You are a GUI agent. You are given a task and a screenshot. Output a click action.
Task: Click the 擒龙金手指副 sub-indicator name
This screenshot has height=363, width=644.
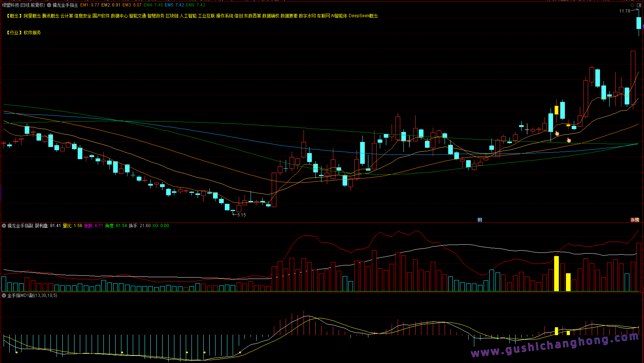pyautogui.click(x=20, y=226)
